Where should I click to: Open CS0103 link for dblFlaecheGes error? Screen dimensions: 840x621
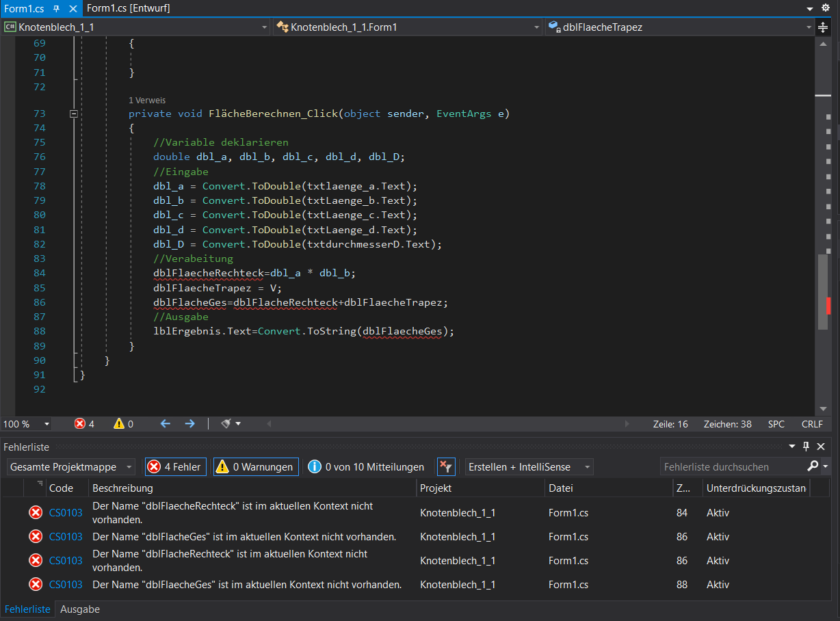click(x=66, y=585)
